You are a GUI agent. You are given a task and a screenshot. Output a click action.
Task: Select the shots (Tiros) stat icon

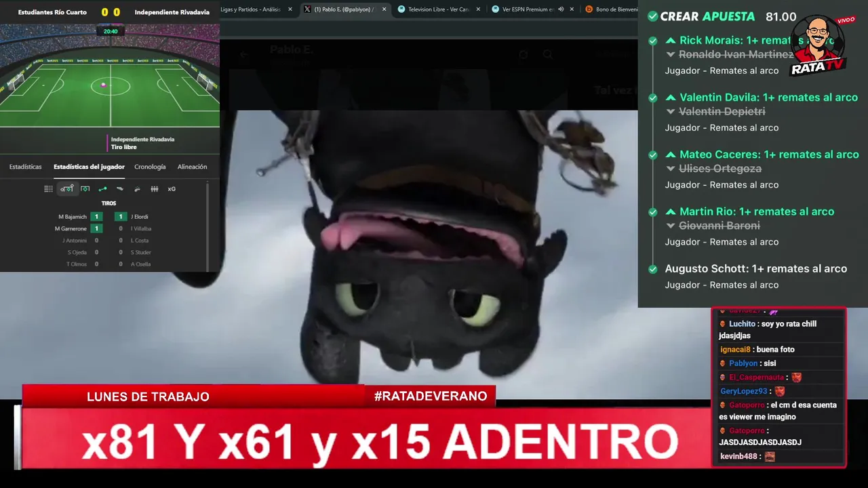pyautogui.click(x=66, y=189)
